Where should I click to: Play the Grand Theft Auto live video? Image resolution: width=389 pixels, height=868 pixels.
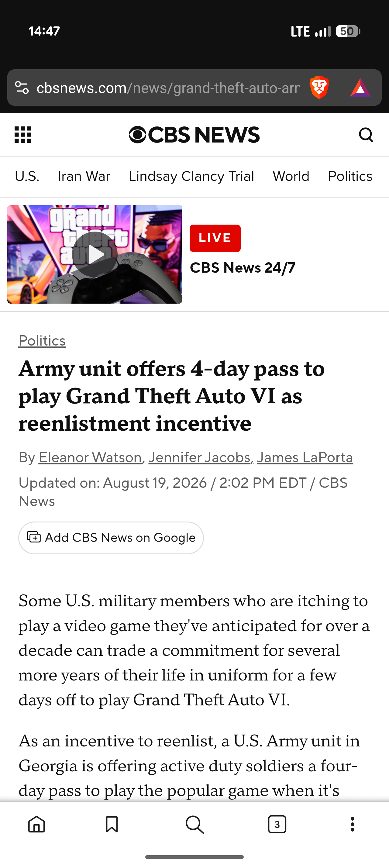[x=95, y=254]
